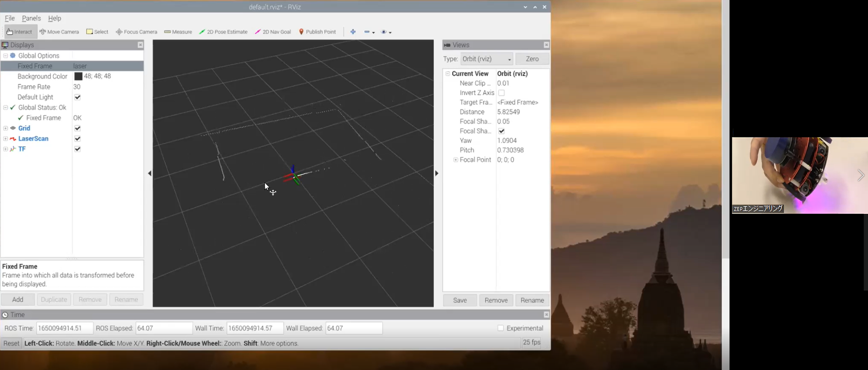Click the Publish Point tool
The height and width of the screenshot is (370, 868).
[x=317, y=32]
